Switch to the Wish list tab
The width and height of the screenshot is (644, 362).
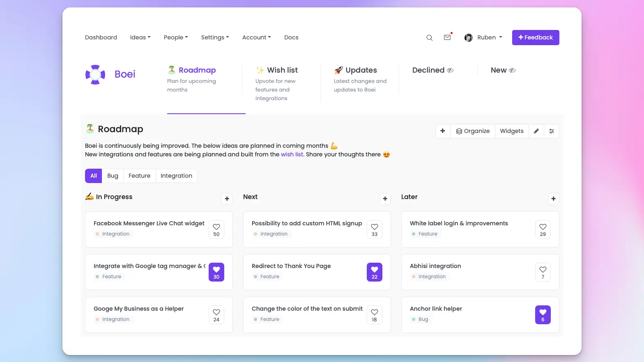pos(282,70)
